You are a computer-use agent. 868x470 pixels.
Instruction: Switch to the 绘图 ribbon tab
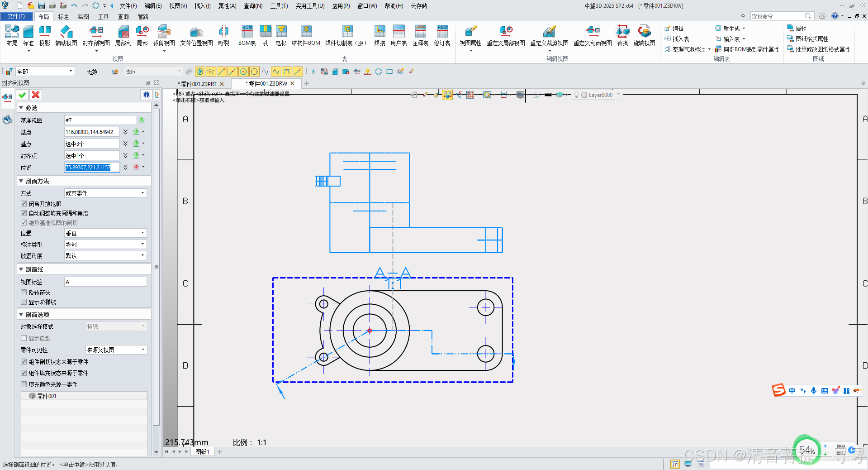tap(83, 17)
